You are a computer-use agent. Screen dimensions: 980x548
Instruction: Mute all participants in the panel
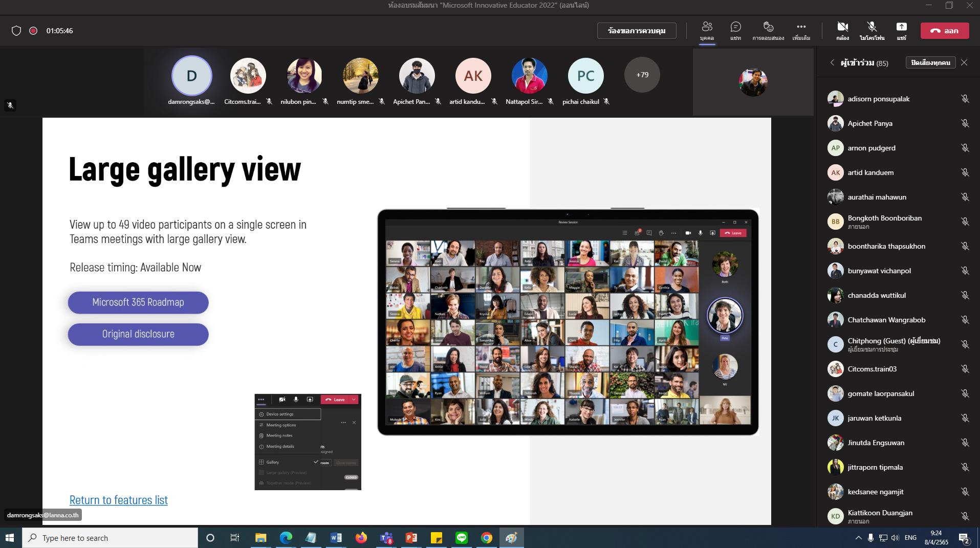[x=930, y=62]
